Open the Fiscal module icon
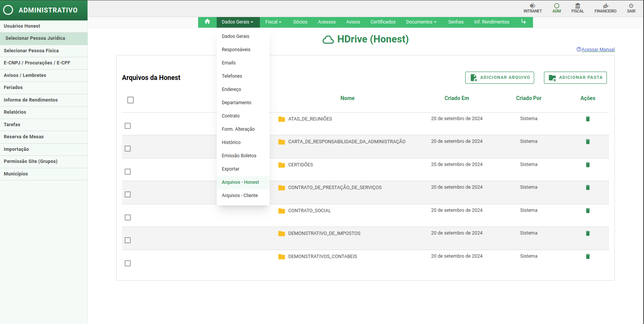Viewport: 644px width, 324px height. coord(578,6)
